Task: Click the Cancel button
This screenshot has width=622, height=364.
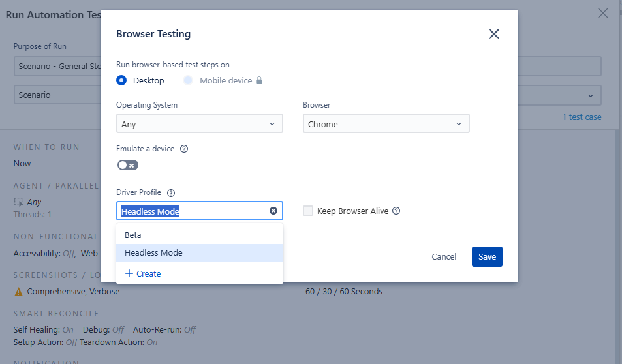Action: pos(444,256)
